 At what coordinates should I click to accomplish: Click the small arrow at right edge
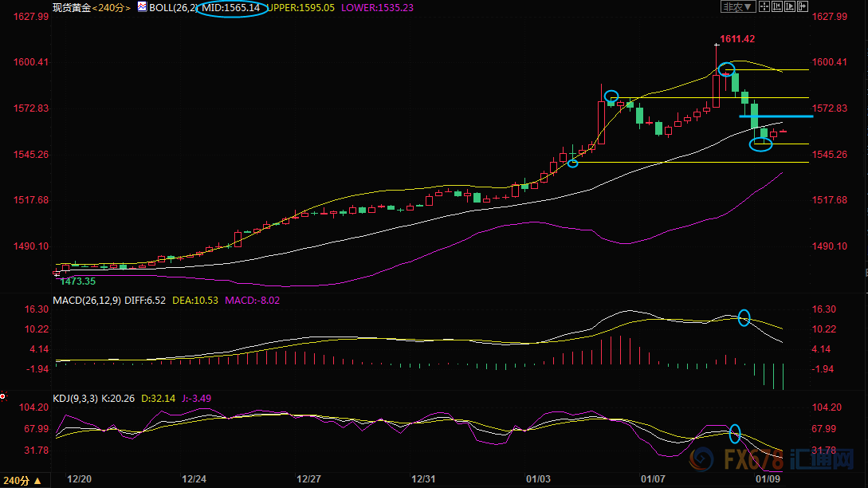click(865, 273)
